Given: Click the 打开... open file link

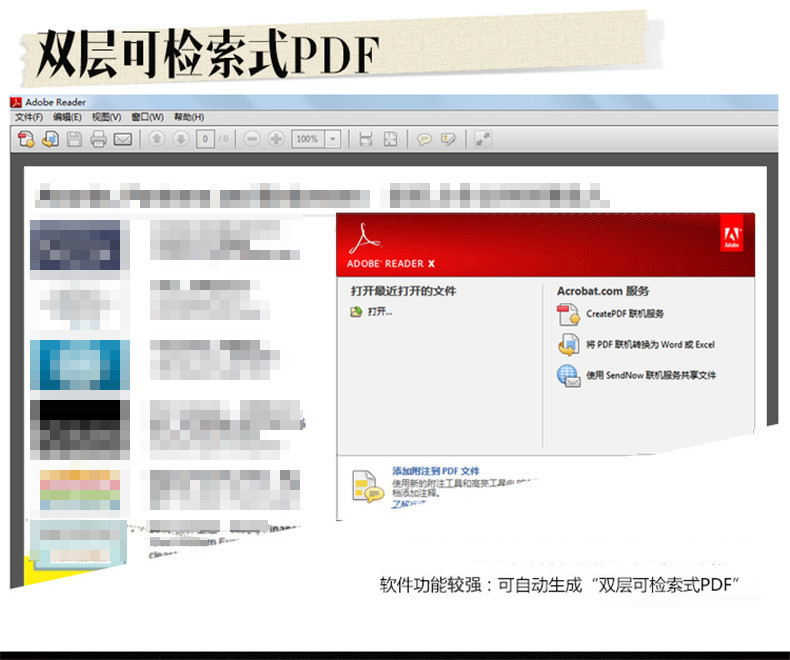Looking at the screenshot, I should [379, 312].
